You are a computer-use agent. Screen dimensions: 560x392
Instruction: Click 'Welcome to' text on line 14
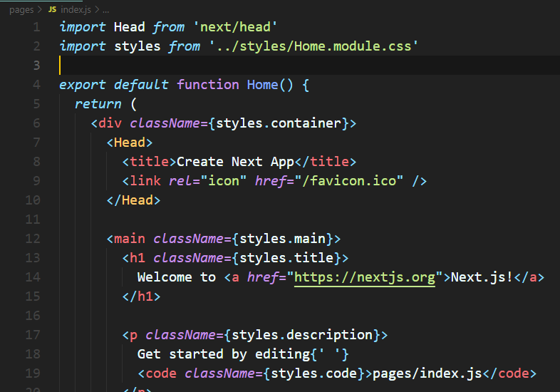click(x=177, y=277)
